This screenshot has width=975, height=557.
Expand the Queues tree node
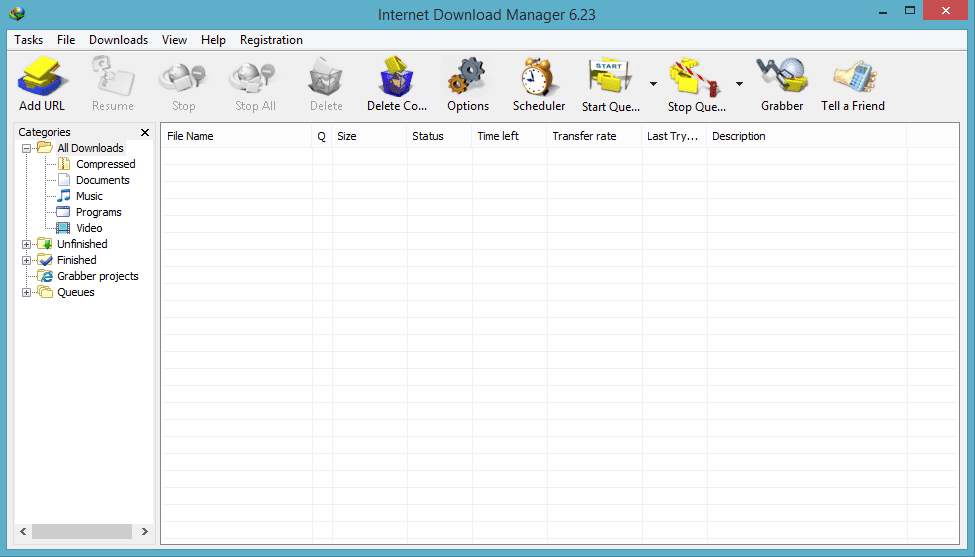tap(26, 293)
